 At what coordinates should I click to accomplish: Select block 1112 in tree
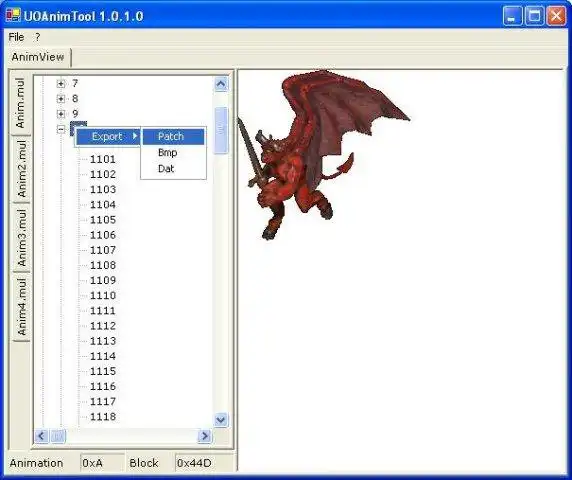point(103,326)
